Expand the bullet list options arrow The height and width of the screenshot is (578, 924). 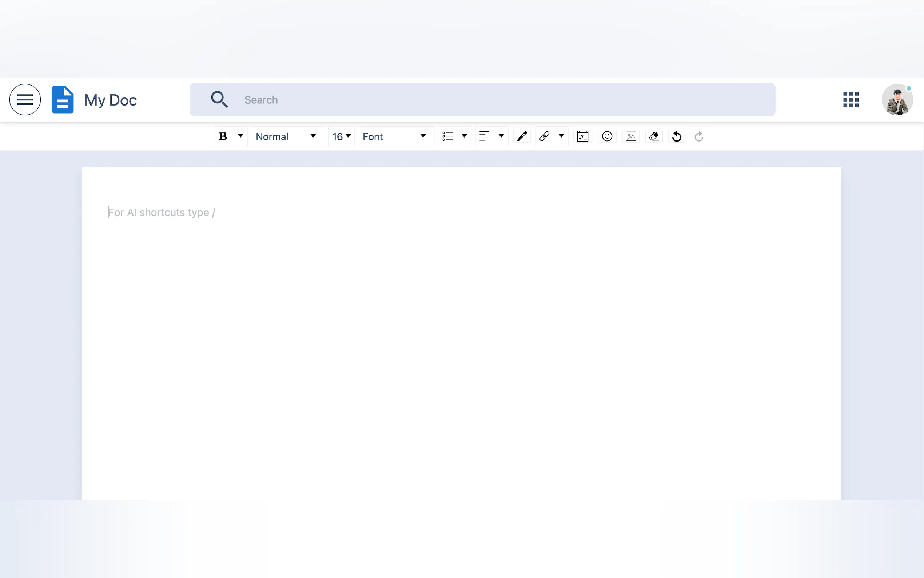[x=464, y=136]
